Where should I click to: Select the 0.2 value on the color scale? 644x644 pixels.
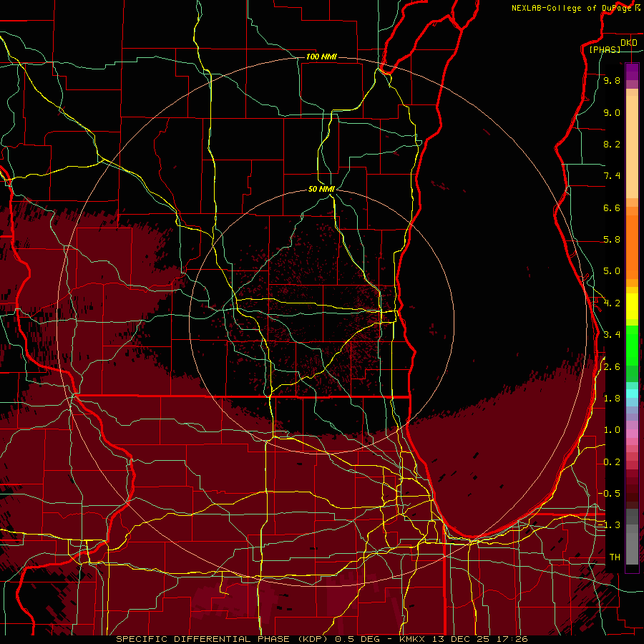(x=612, y=462)
